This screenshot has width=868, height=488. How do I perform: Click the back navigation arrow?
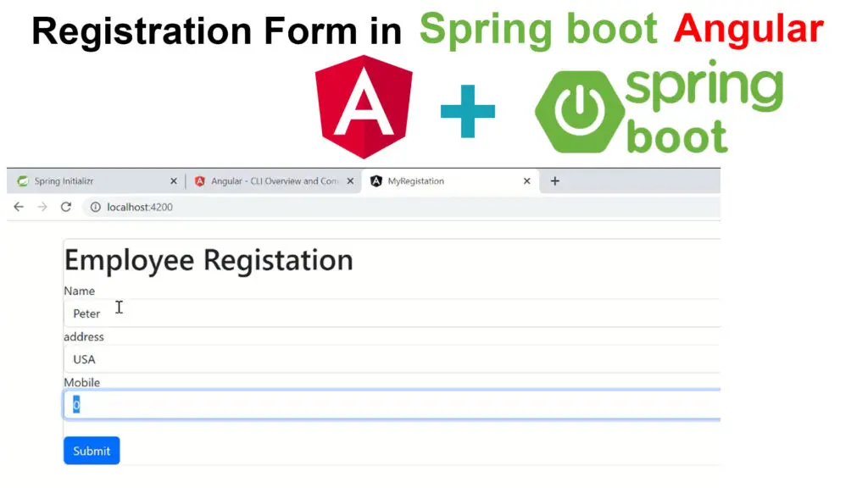[x=19, y=207]
